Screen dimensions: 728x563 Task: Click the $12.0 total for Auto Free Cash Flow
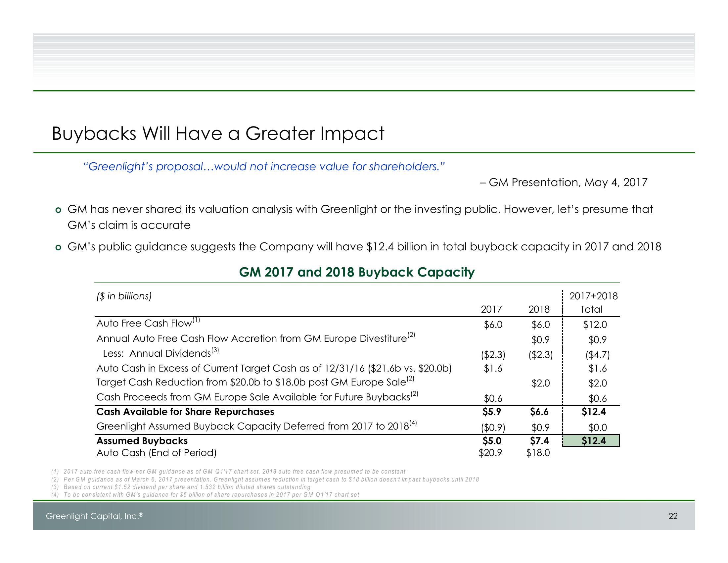click(x=595, y=325)
